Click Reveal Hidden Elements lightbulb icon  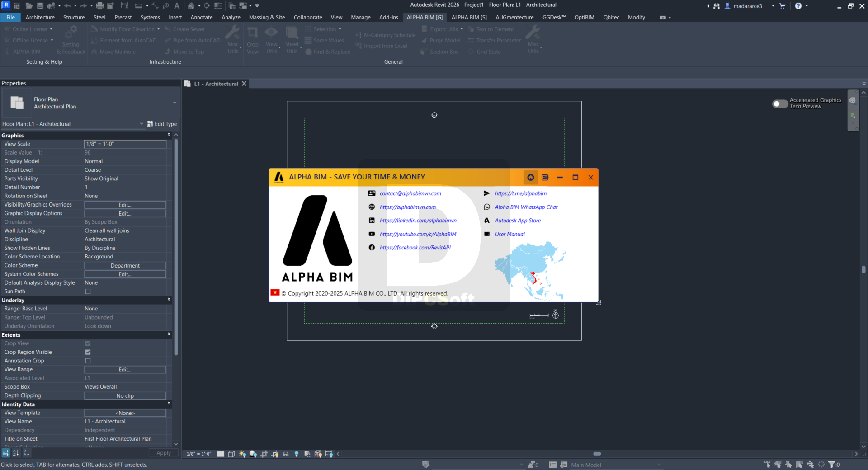[x=297, y=454]
